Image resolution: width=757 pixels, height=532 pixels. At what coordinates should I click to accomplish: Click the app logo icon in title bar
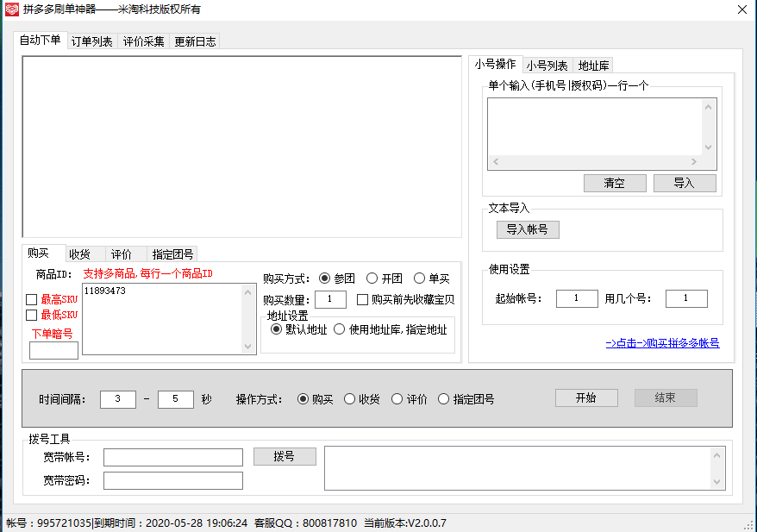click(12, 9)
